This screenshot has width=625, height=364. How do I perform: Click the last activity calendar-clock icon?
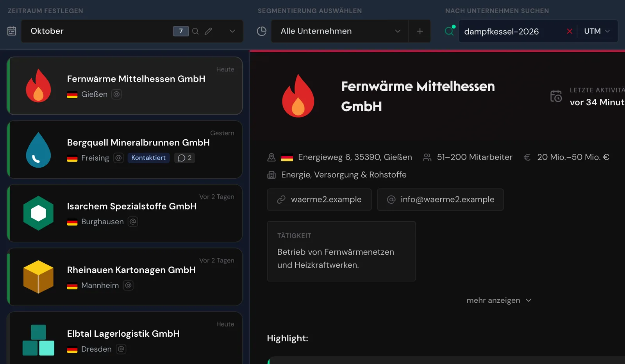(556, 96)
